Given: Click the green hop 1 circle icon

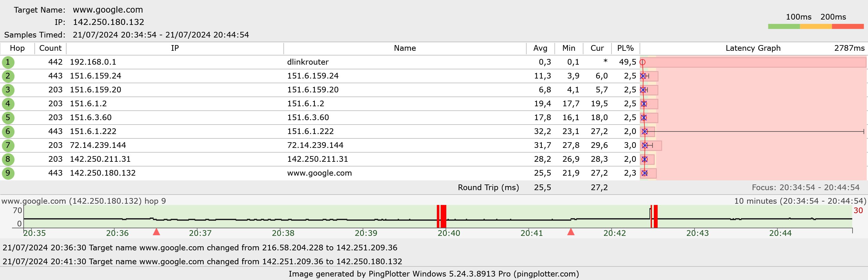Looking at the screenshot, I should tap(8, 62).
